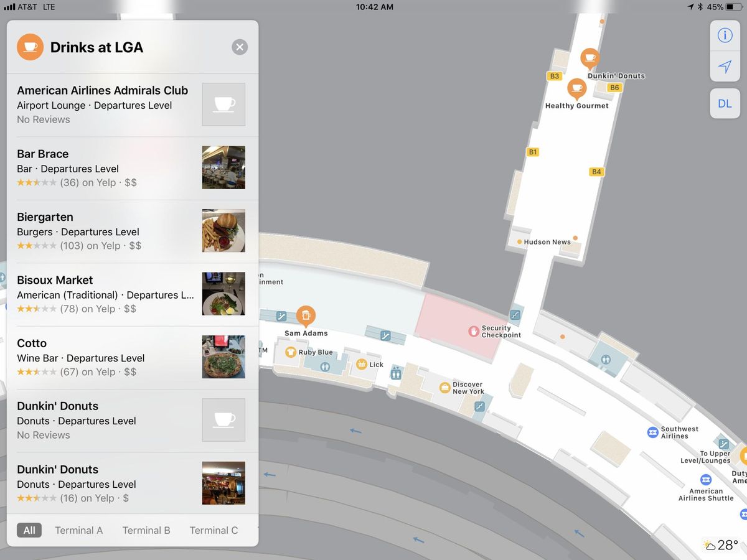Viewport: 747px width, 560px height.
Task: Tap the restroom icon right of Lick
Action: coord(396,373)
